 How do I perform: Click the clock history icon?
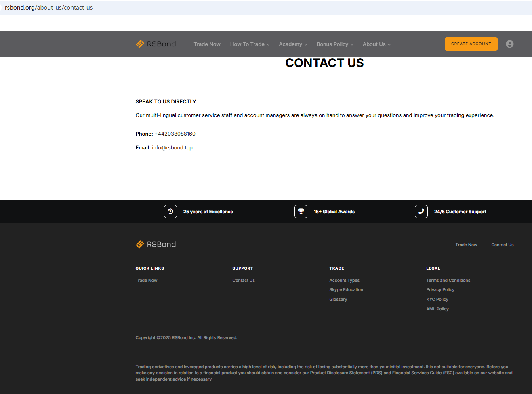170,212
